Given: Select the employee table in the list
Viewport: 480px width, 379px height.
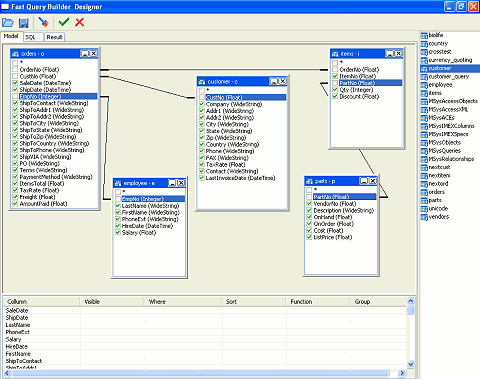Looking at the screenshot, I should click(440, 85).
